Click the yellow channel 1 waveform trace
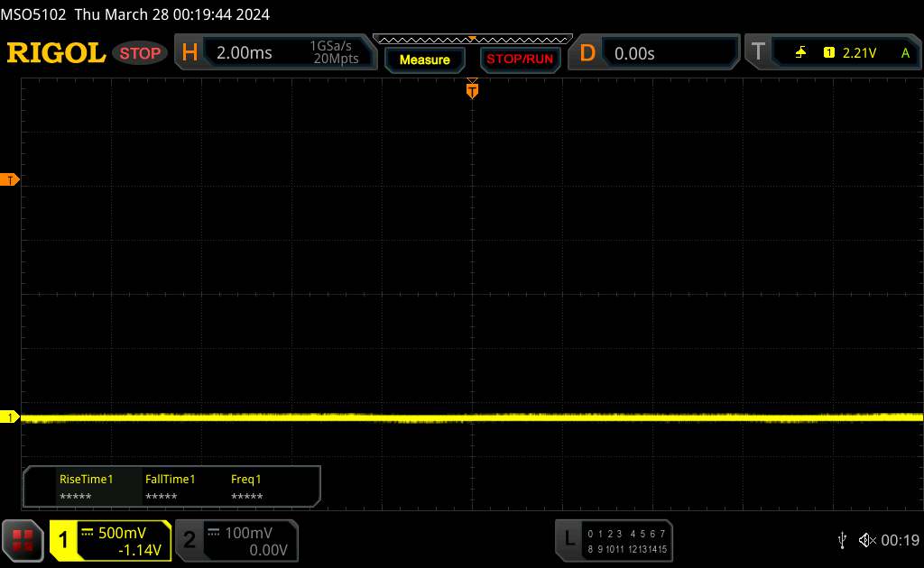 (472, 418)
